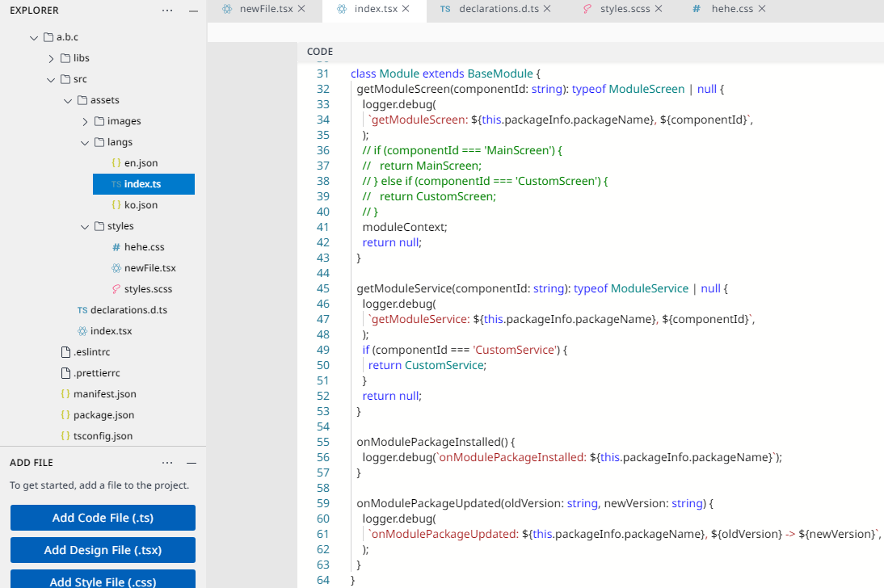The image size is (884, 588).
Task: Click Add Style File (.css) button
Action: tap(103, 579)
